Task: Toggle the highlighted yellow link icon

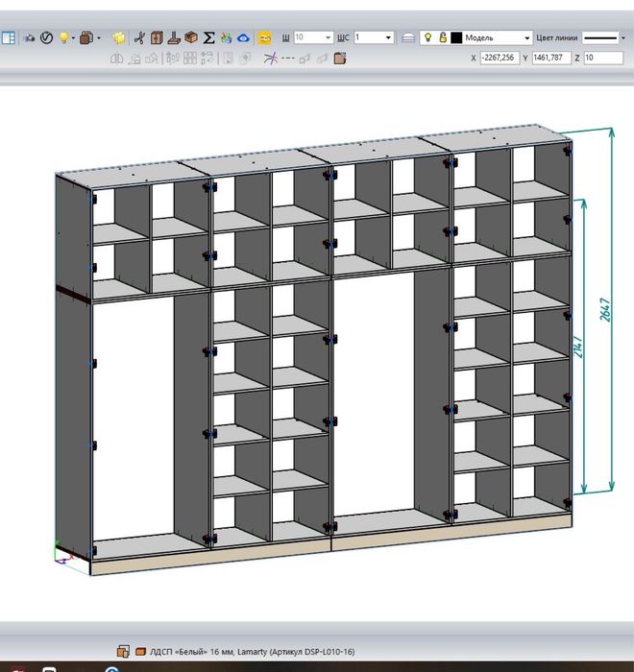Action: pos(265,37)
